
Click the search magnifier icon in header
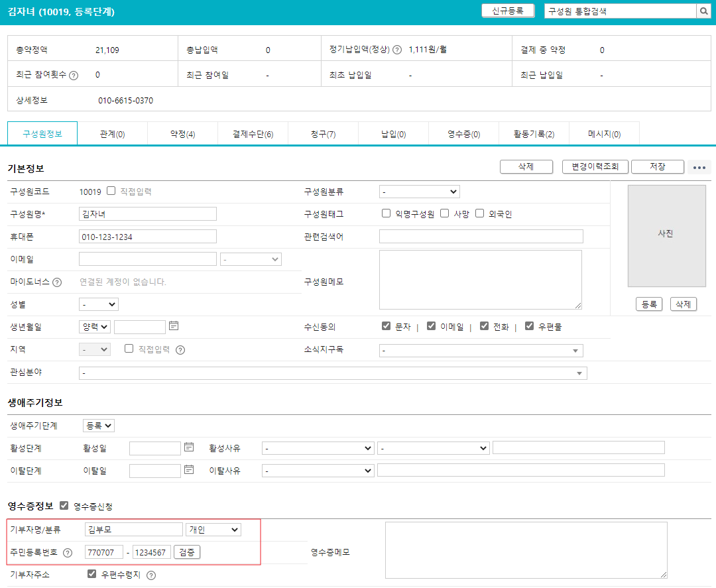703,11
